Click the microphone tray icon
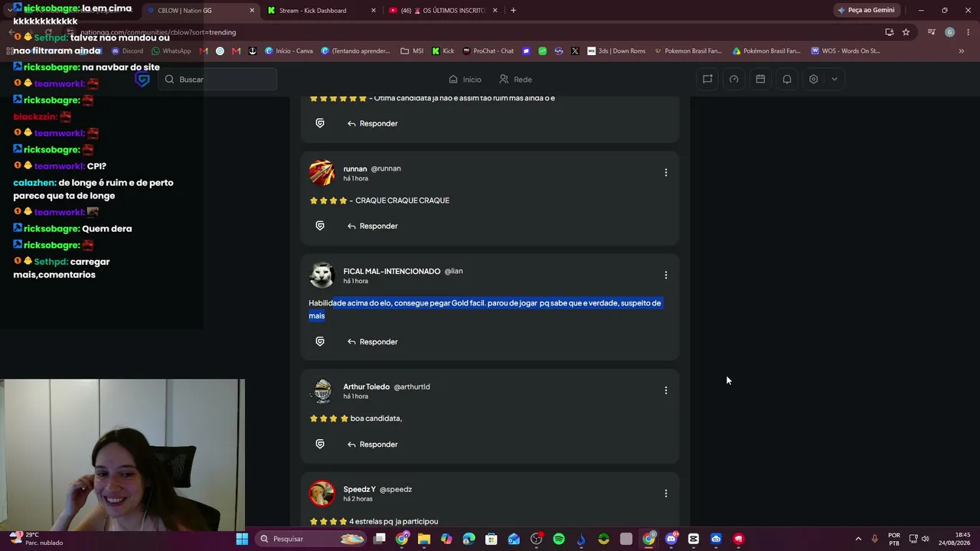The height and width of the screenshot is (551, 980). (875, 539)
